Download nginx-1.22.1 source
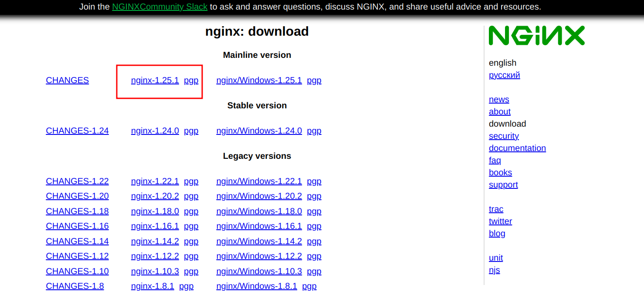Viewport: 644px width, 295px height. click(x=155, y=181)
